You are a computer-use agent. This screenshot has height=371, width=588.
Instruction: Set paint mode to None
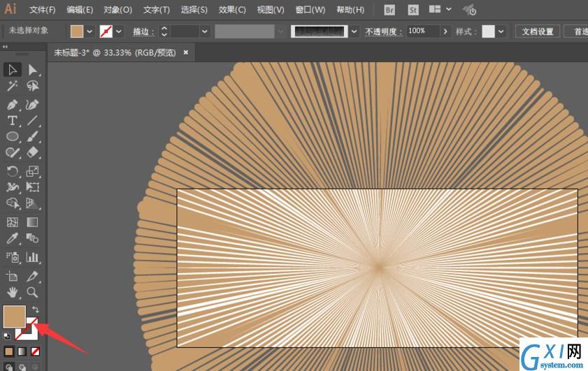click(35, 351)
